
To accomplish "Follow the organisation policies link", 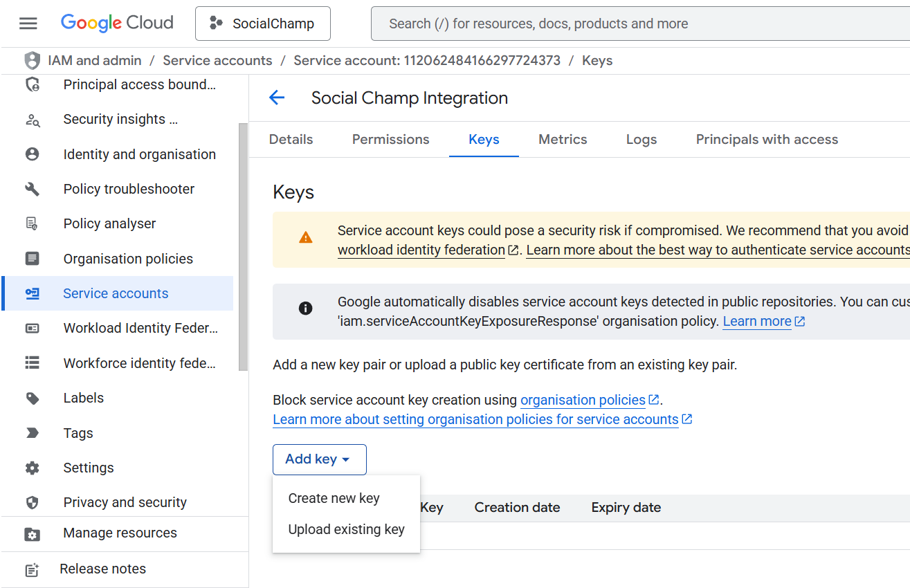I will (x=583, y=400).
